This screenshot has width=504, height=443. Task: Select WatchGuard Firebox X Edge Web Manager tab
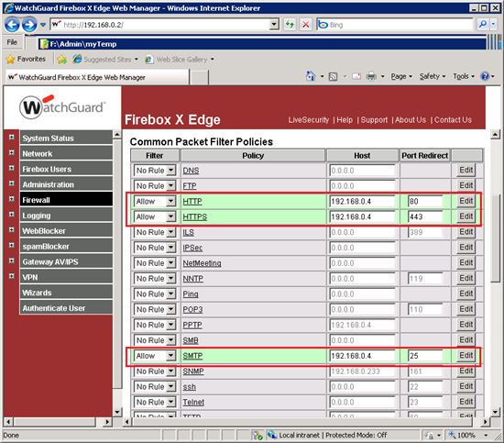[96, 77]
